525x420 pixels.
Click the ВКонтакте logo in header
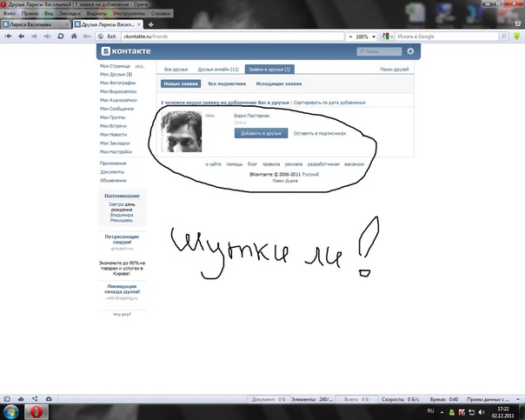[126, 51]
